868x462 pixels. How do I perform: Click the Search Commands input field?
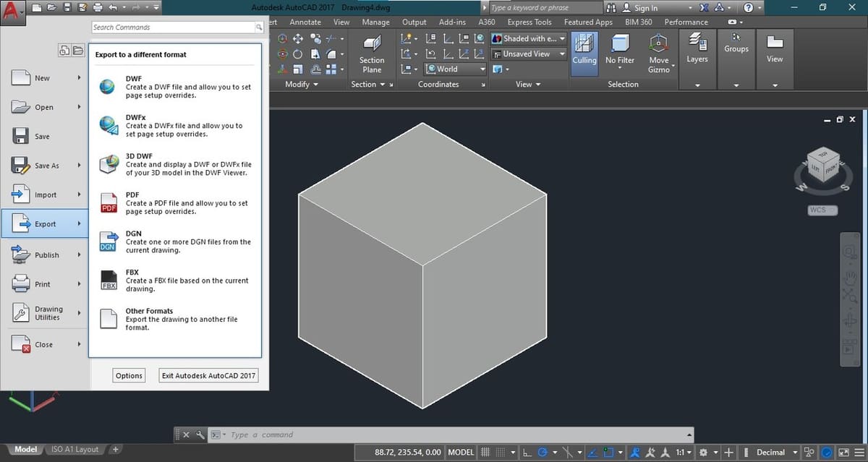pos(173,27)
